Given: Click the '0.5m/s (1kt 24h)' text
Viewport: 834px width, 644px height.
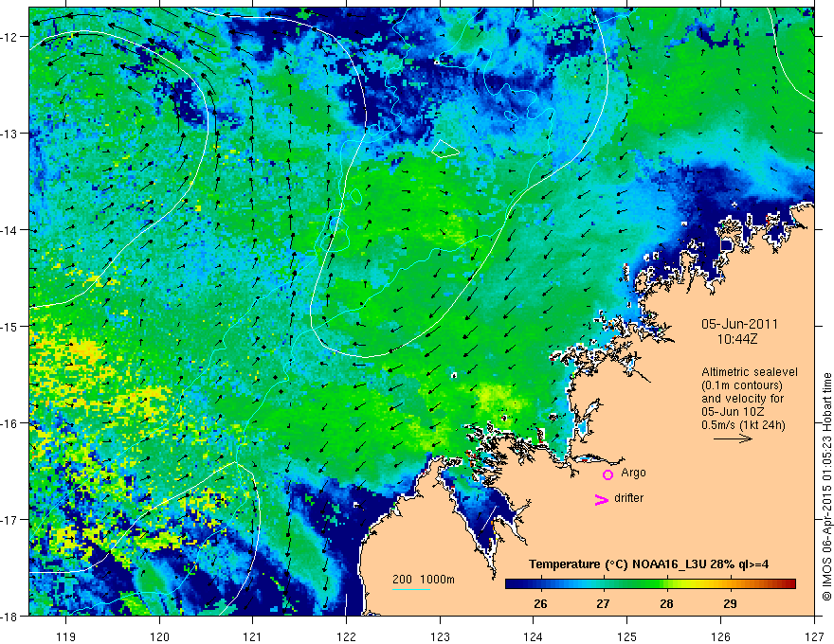Looking at the screenshot, I should [x=744, y=425].
